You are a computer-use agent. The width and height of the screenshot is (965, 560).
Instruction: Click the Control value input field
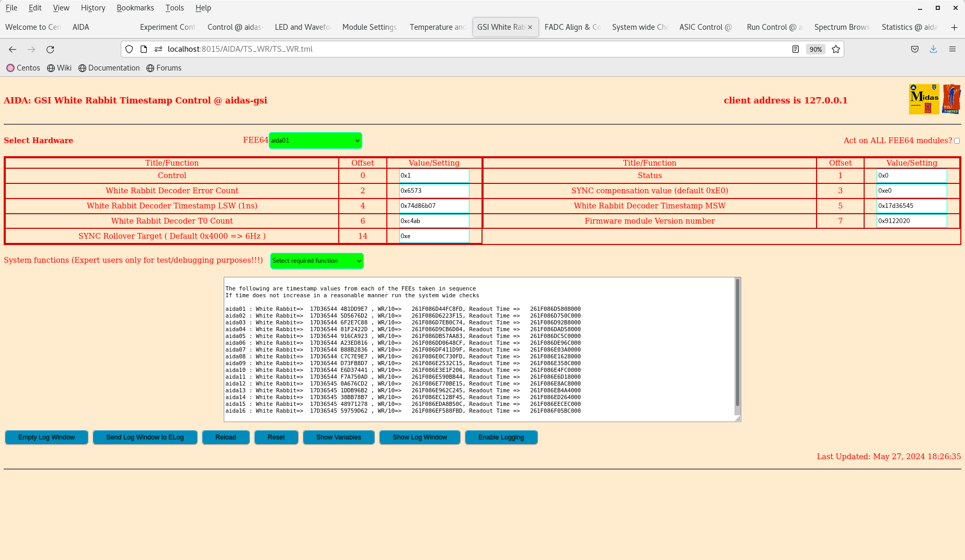[434, 176]
